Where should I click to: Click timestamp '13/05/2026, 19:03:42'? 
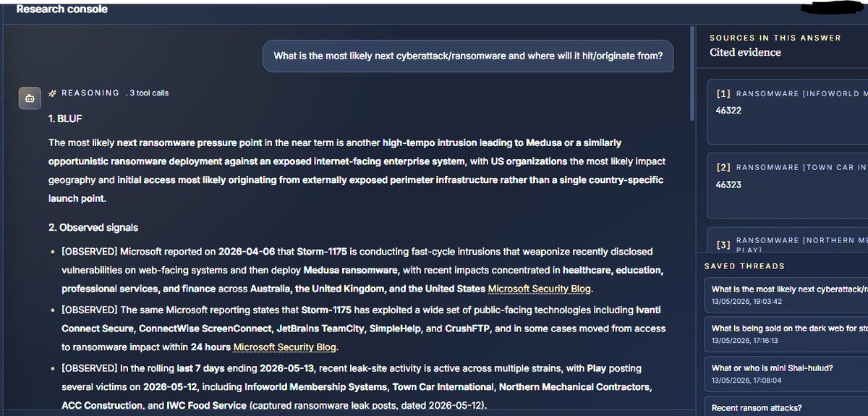tap(746, 301)
